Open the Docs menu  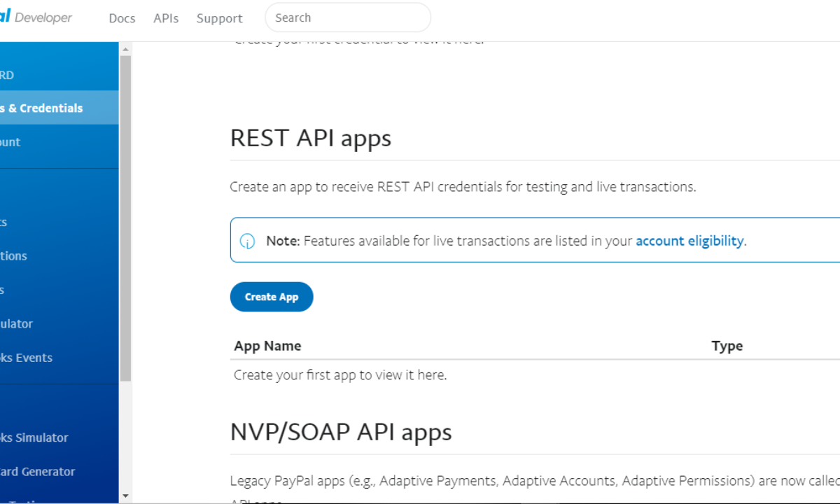coord(122,18)
